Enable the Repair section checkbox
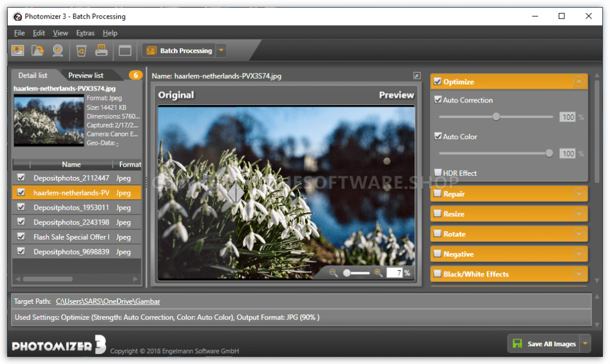This screenshot has height=364, width=610. click(438, 193)
